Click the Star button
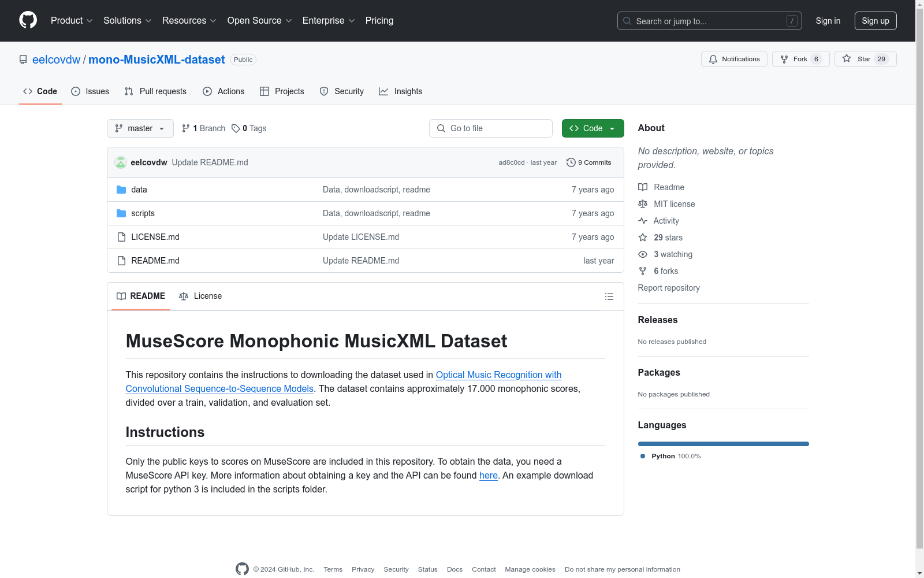 pyautogui.click(x=865, y=59)
